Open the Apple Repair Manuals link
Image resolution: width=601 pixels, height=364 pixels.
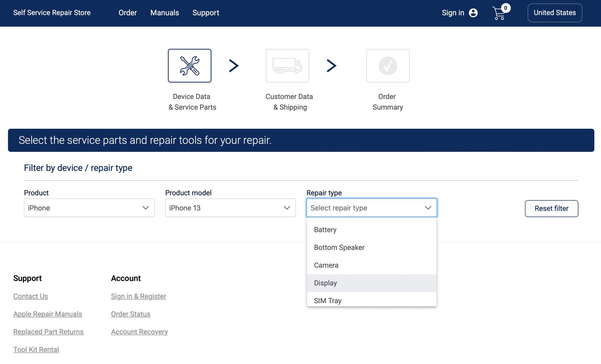[x=48, y=314]
